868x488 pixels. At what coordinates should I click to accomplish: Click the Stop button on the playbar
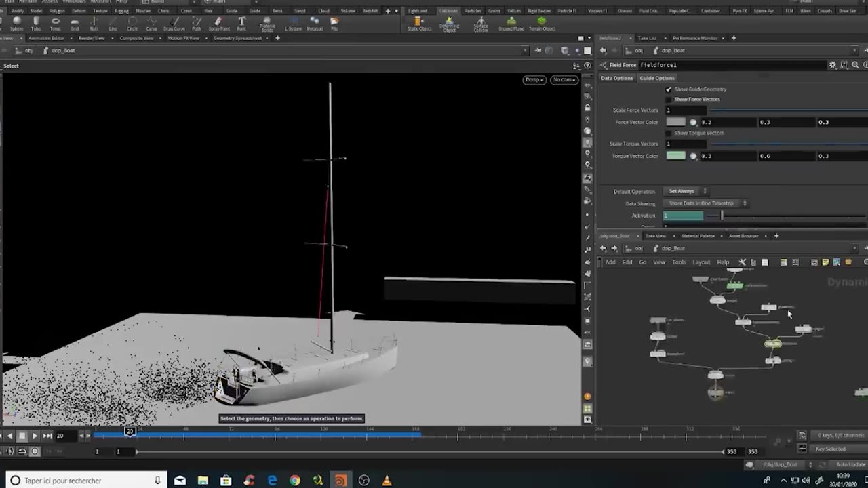(22, 436)
